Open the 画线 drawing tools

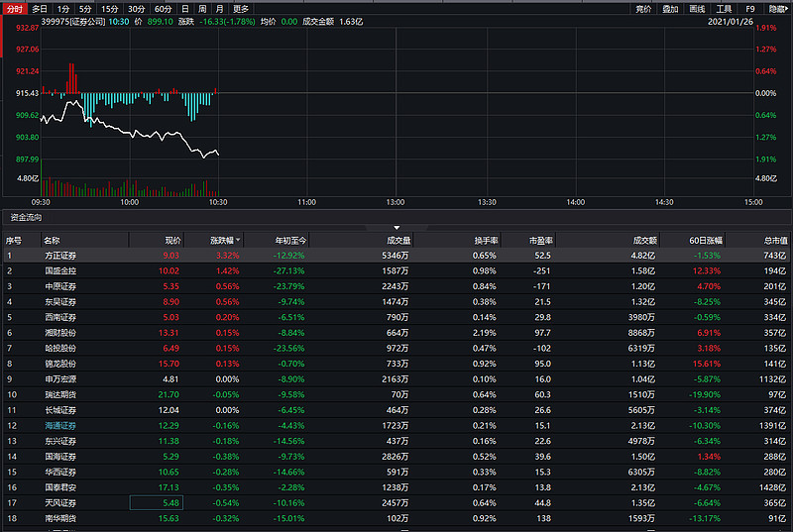click(x=697, y=8)
